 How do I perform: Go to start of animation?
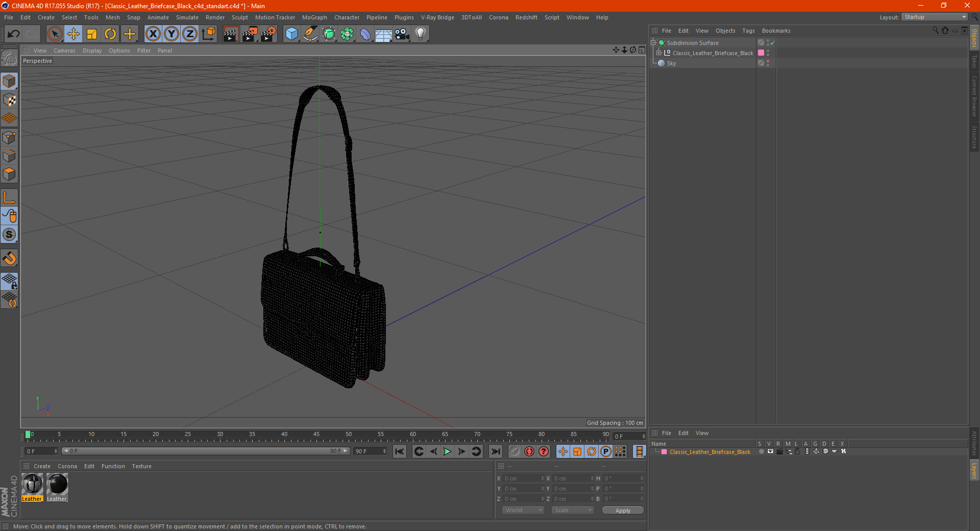point(400,451)
